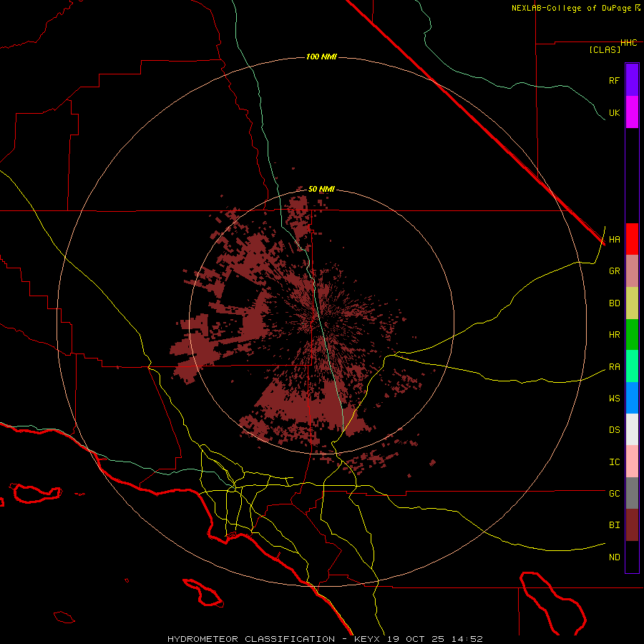The width and height of the screenshot is (644, 644).
Task: Click the Hydrometeor Classification KEYX footer title
Action: coord(325,639)
